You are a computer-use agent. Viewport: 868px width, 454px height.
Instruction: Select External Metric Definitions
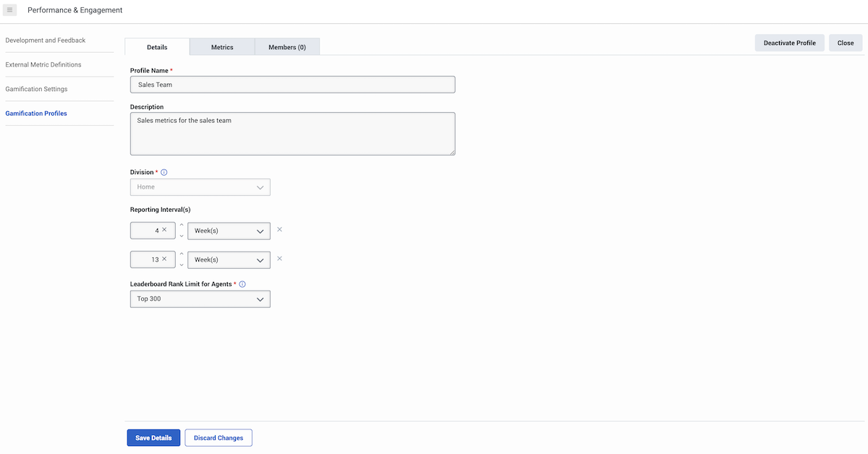(x=44, y=64)
